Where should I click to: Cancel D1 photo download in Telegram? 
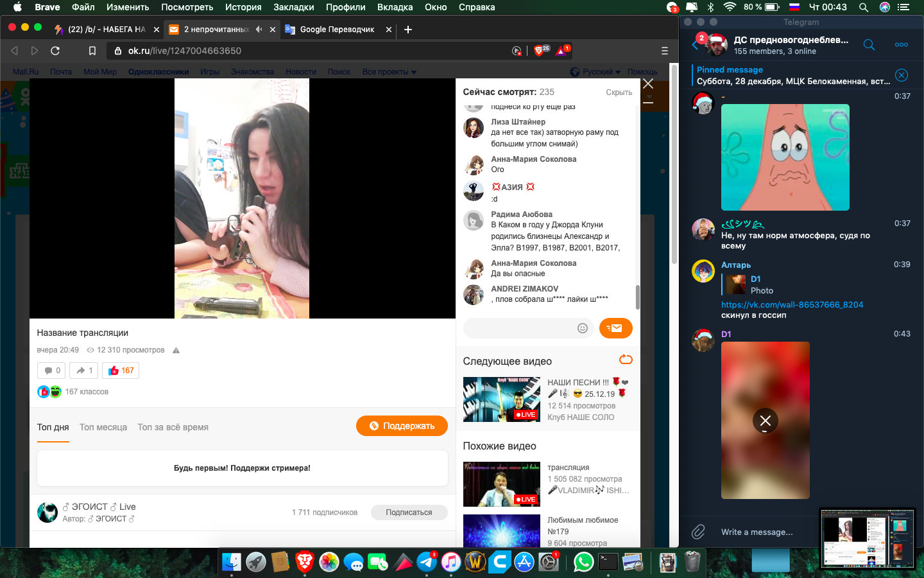click(x=765, y=421)
